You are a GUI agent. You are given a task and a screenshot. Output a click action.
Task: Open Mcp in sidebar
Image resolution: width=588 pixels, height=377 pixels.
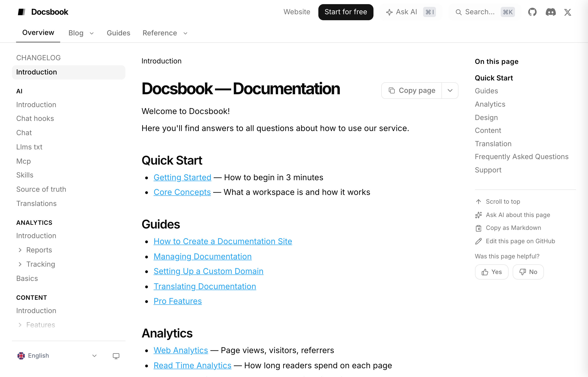23,161
